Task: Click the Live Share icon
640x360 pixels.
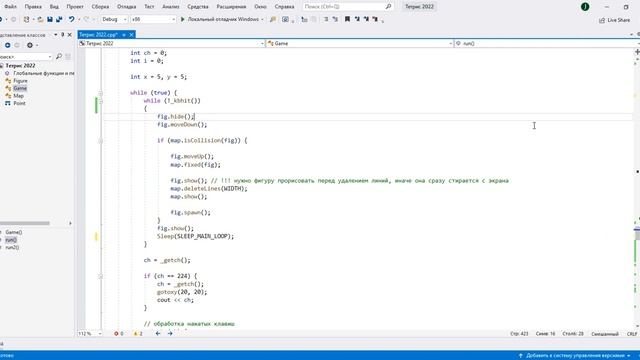Action: click(602, 20)
